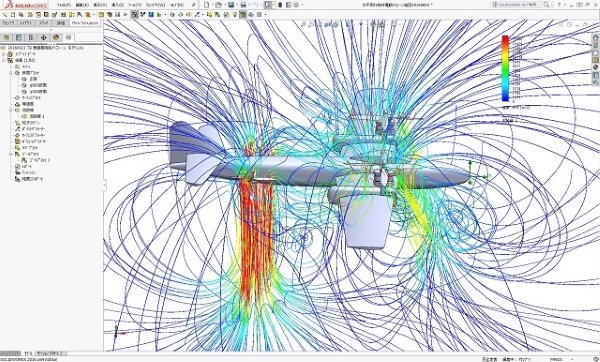Click the velocity color legend bar
The image size is (600, 362).
coord(505,68)
